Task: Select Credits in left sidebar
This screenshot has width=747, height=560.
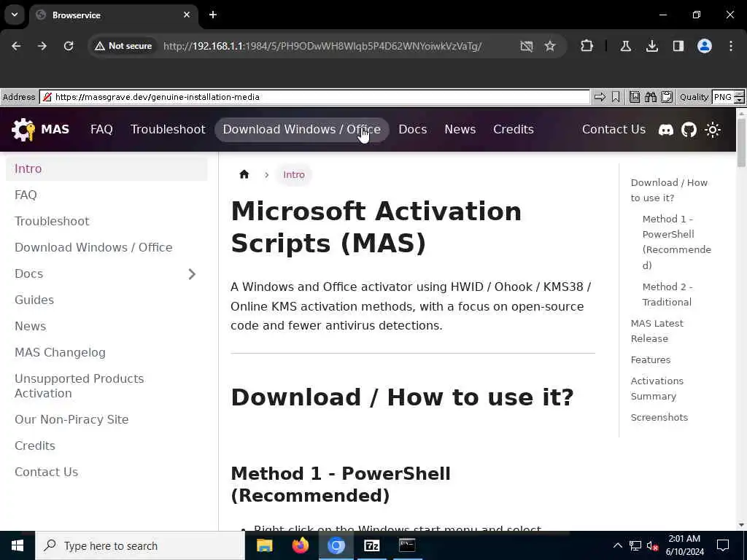Action: pyautogui.click(x=107, y=446)
